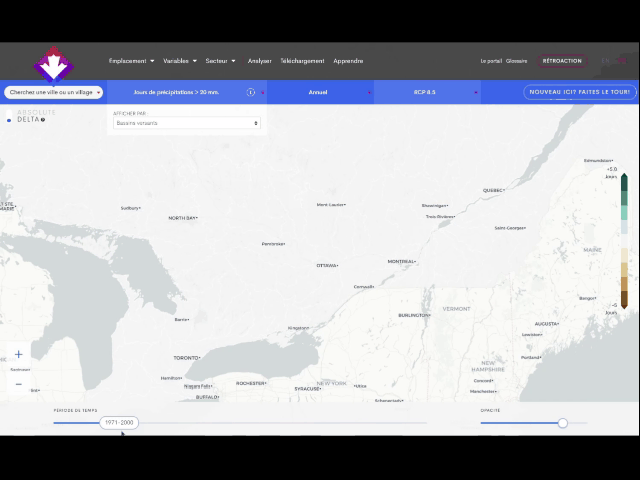The height and width of the screenshot is (480, 640).
Task: Click the BURLINGTON label on map
Action: (x=414, y=315)
